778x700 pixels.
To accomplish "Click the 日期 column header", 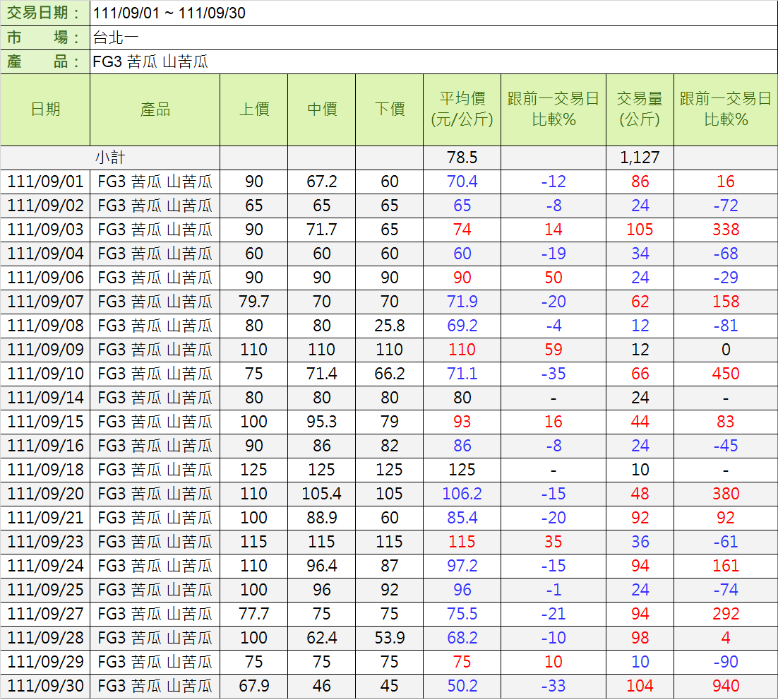I will pos(45,109).
